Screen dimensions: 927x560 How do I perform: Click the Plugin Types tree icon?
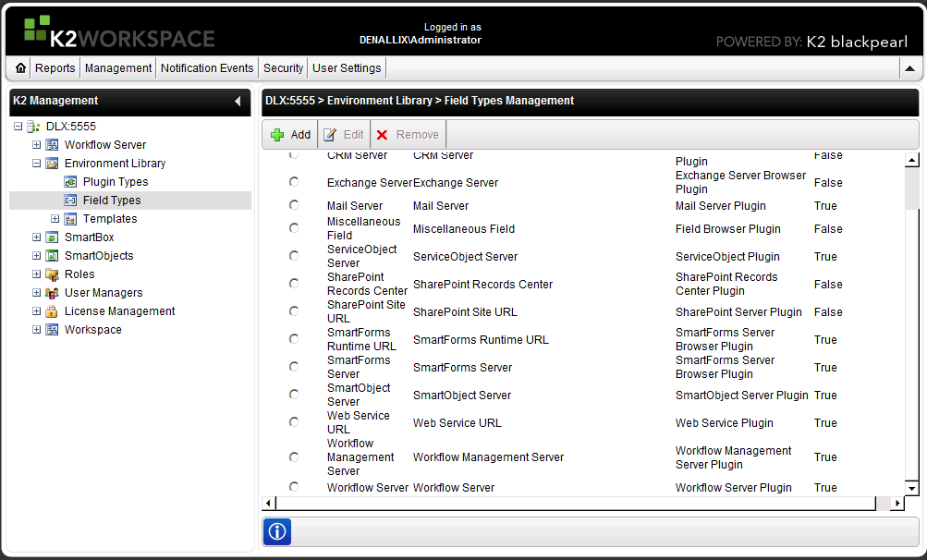[71, 182]
